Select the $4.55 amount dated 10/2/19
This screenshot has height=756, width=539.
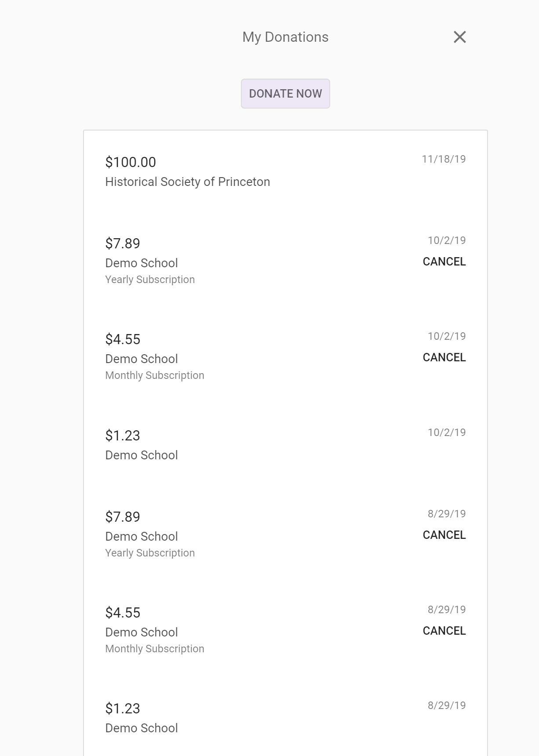click(123, 339)
